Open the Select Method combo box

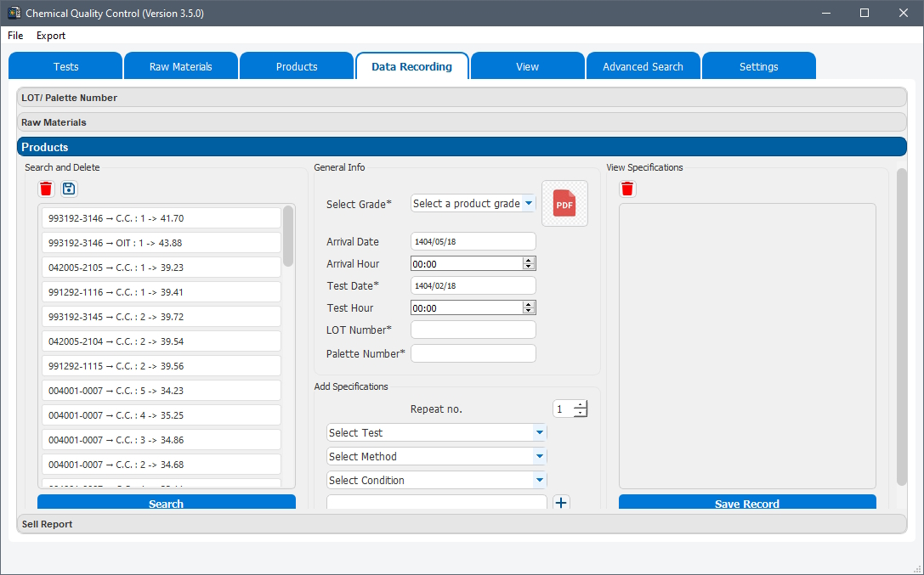pos(436,457)
